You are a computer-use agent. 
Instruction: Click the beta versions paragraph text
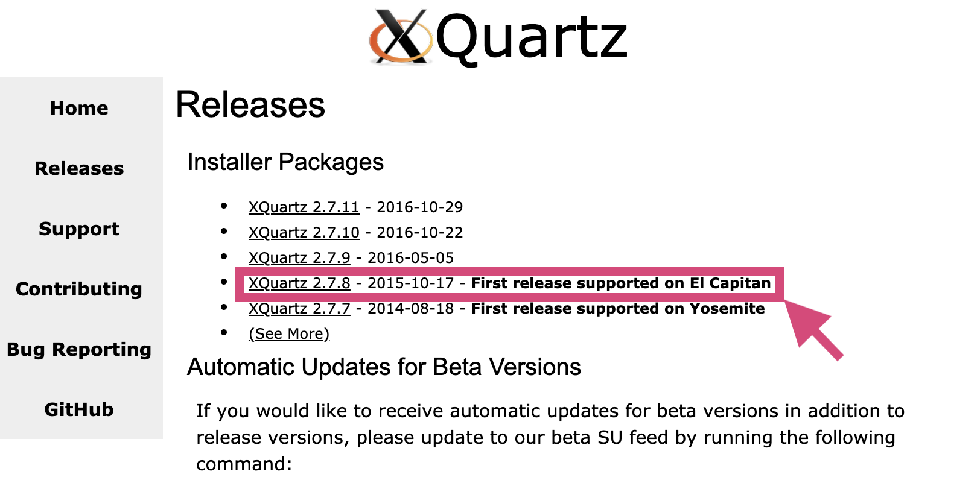pos(550,437)
